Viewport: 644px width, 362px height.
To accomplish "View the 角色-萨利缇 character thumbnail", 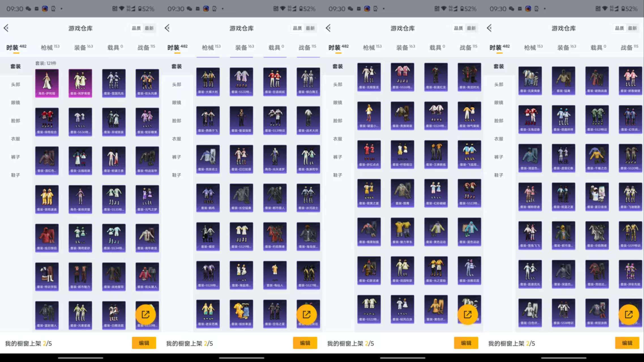I will [x=47, y=83].
